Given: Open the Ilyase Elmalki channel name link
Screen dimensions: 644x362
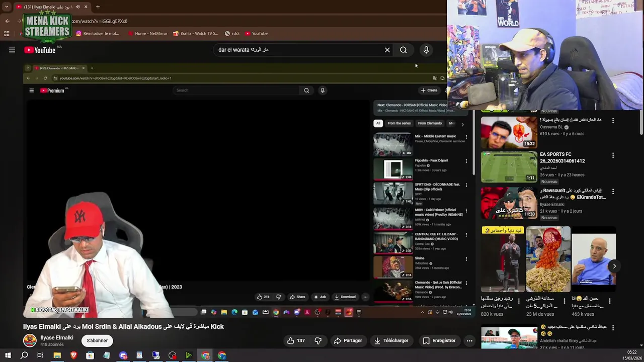Looking at the screenshot, I should [57, 338].
